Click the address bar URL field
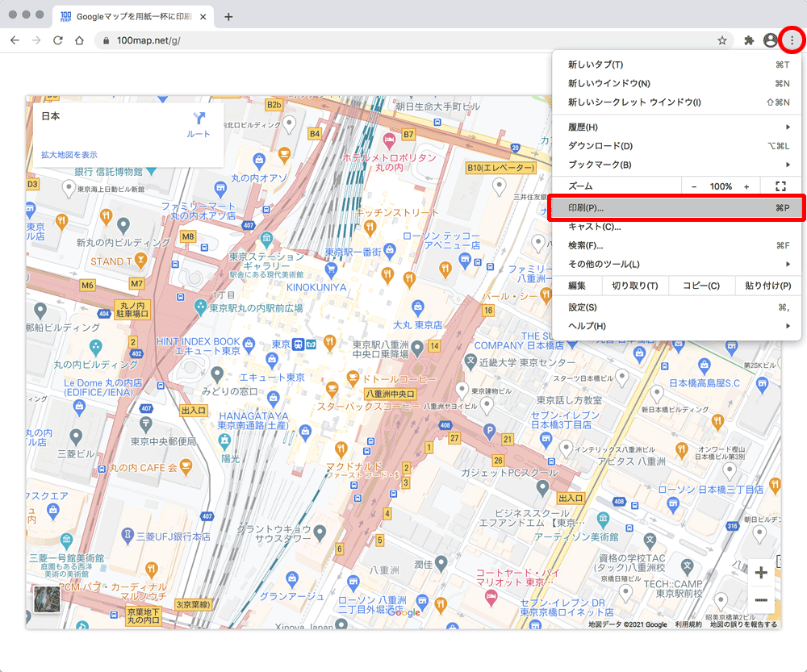Viewport: 807px width, 672px height. 414,40
